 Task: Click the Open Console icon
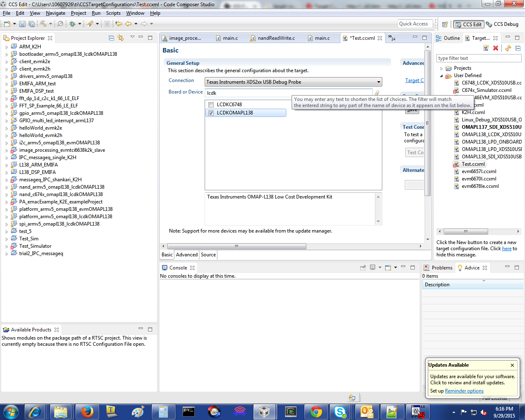[388, 267]
